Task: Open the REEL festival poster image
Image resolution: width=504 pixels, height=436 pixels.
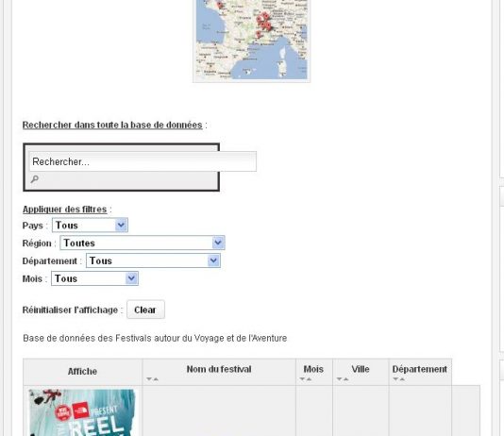Action: click(82, 412)
